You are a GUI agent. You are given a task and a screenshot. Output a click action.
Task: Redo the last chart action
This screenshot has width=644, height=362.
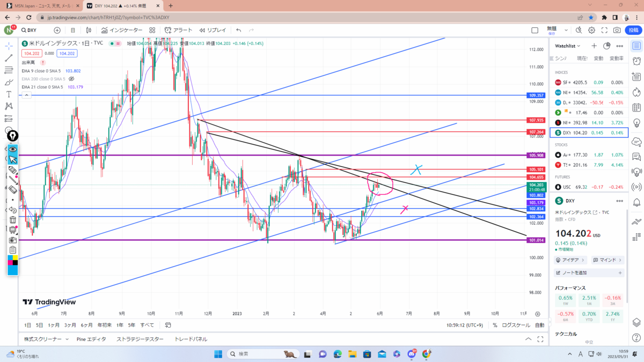(252, 30)
